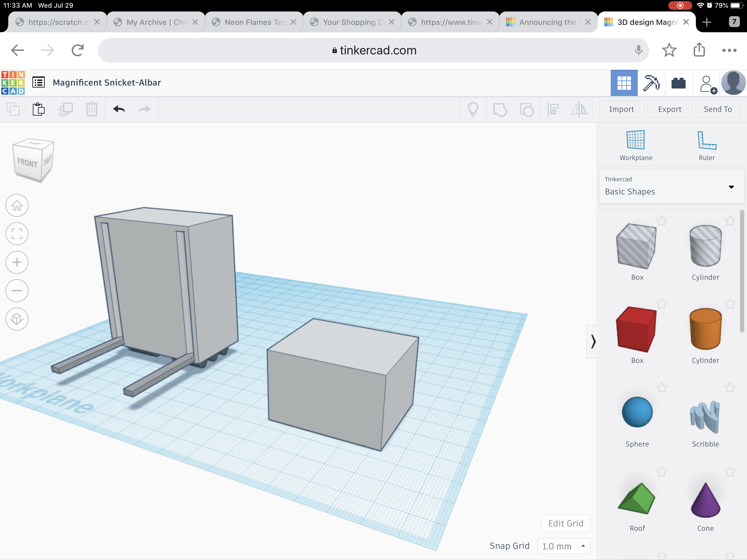Favorite the Cone with its star

(730, 471)
